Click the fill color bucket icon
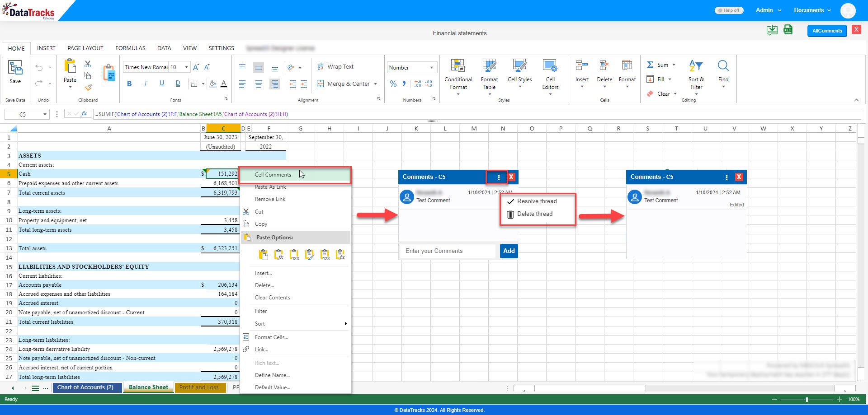 (213, 84)
